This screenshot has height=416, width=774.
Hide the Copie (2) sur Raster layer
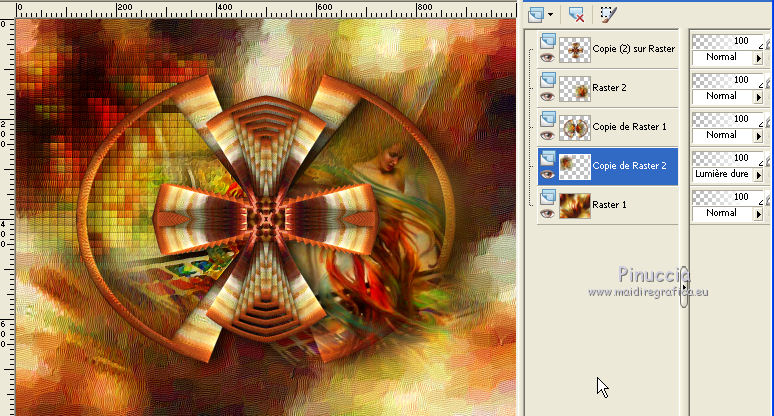click(547, 57)
